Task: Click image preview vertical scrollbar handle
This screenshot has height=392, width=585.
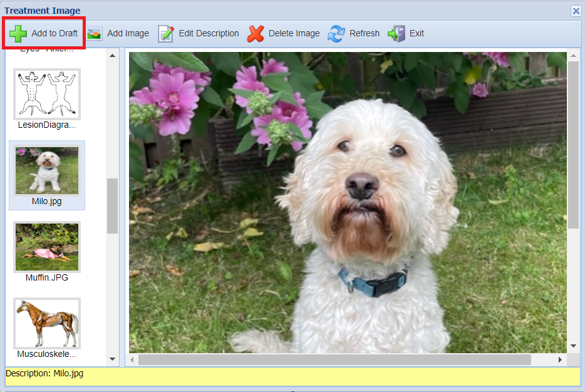Action: click(574, 145)
